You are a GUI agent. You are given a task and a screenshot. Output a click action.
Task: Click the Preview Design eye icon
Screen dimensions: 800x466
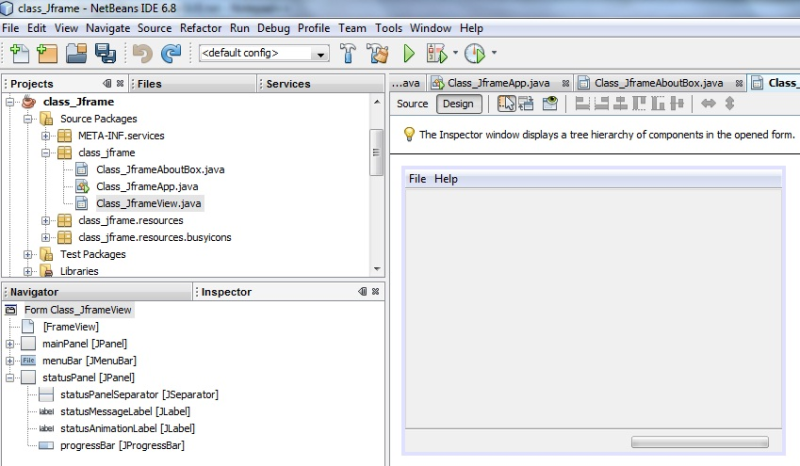coord(550,104)
